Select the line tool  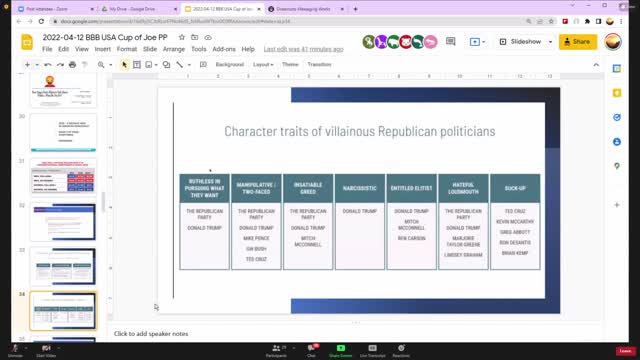180,64
